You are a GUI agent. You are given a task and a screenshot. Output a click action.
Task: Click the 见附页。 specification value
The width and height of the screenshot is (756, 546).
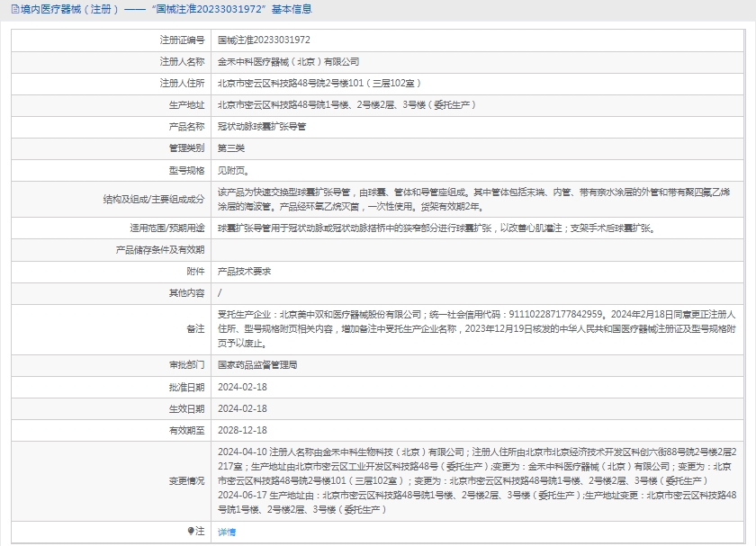click(234, 170)
